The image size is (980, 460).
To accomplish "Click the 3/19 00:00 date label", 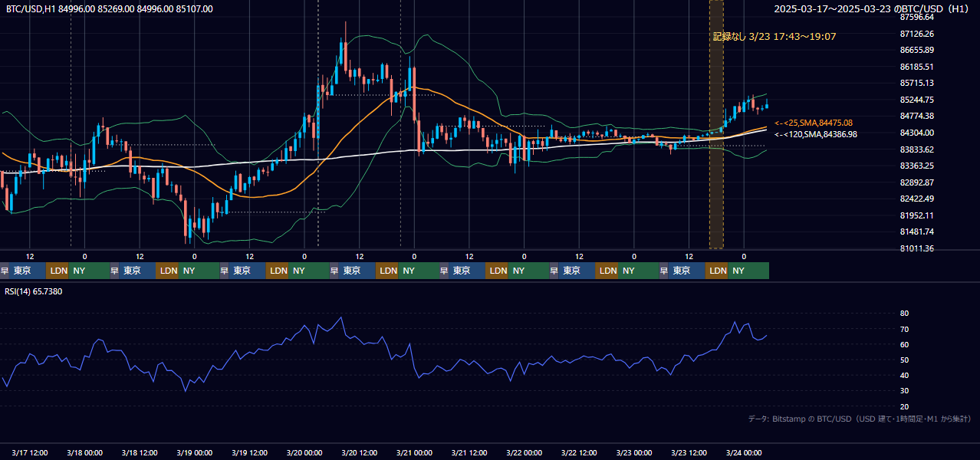I will (x=195, y=452).
